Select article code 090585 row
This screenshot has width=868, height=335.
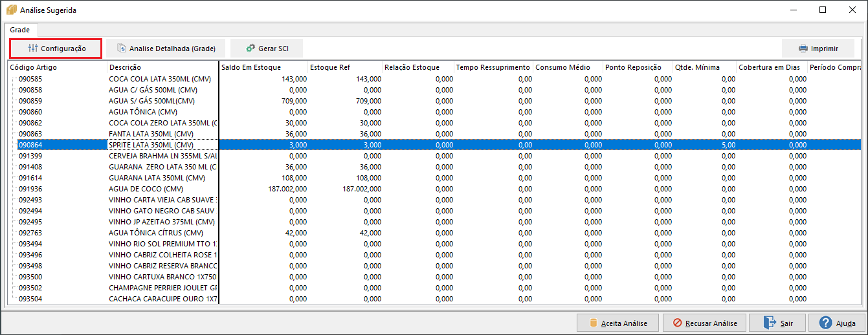[30, 79]
